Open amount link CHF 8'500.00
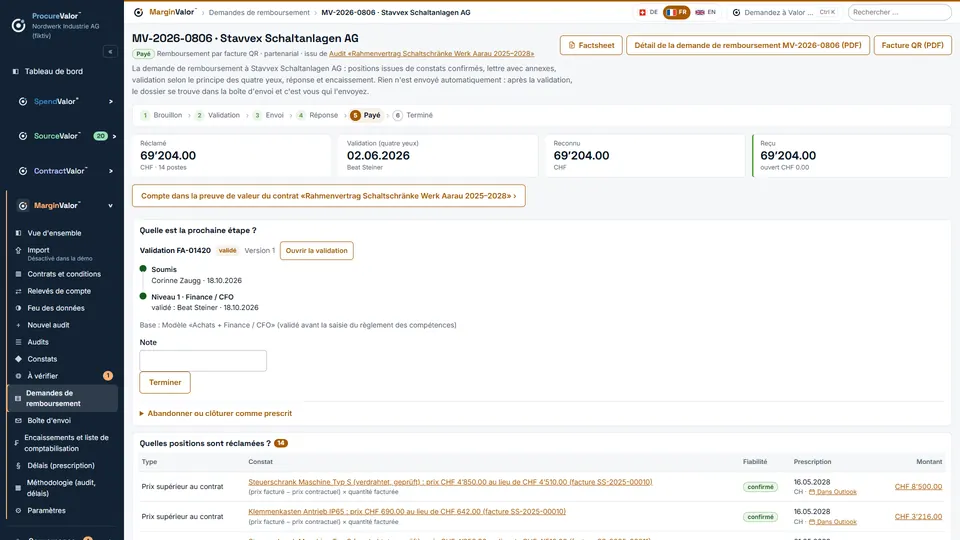This screenshot has height=540, width=960. click(x=918, y=487)
